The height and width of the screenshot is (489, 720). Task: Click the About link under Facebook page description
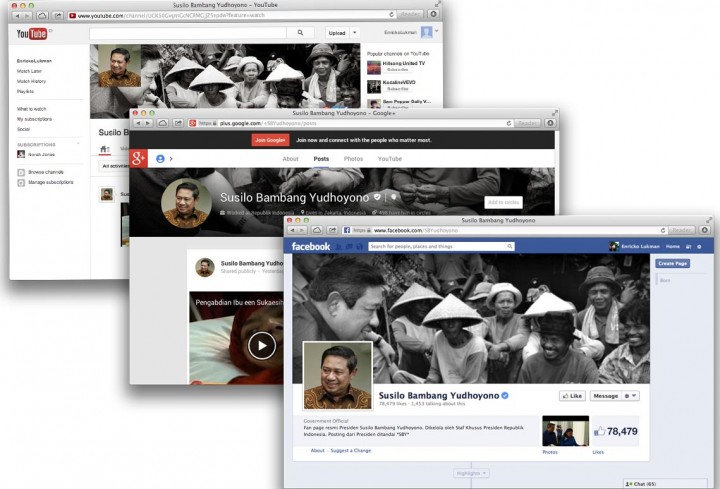click(x=317, y=450)
